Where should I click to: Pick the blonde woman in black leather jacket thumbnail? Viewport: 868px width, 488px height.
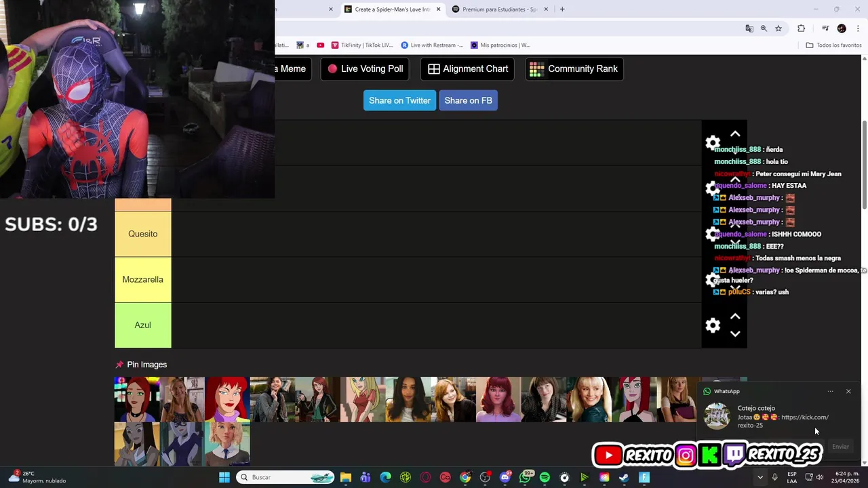(x=589, y=399)
